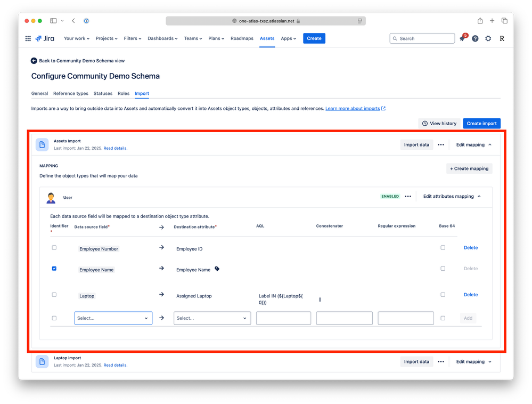Tick the identifier checkbox in new mapping row
The height and width of the screenshot is (404, 532).
click(54, 318)
